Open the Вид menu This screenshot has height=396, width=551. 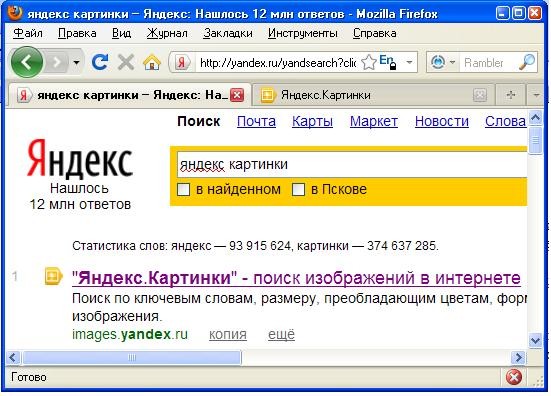pos(121,33)
